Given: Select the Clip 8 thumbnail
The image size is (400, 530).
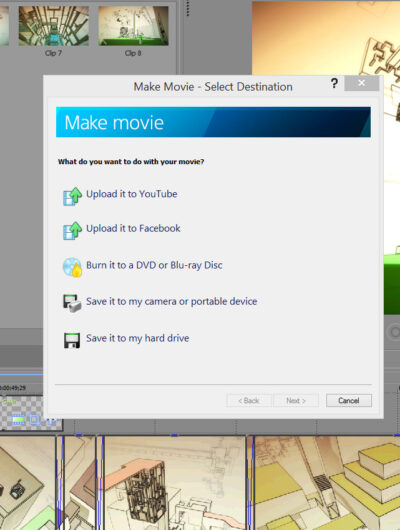Looking at the screenshot, I should tap(133, 26).
